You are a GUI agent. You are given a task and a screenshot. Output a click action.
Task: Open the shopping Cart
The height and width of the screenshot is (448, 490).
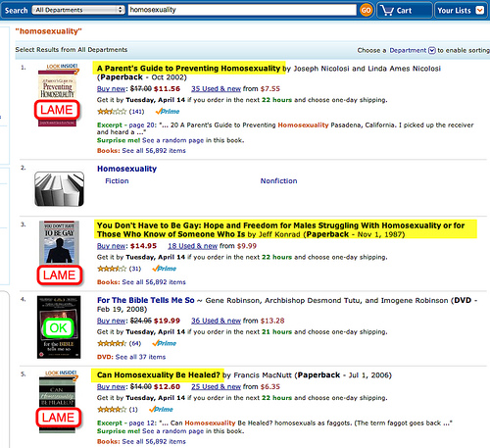405,11
